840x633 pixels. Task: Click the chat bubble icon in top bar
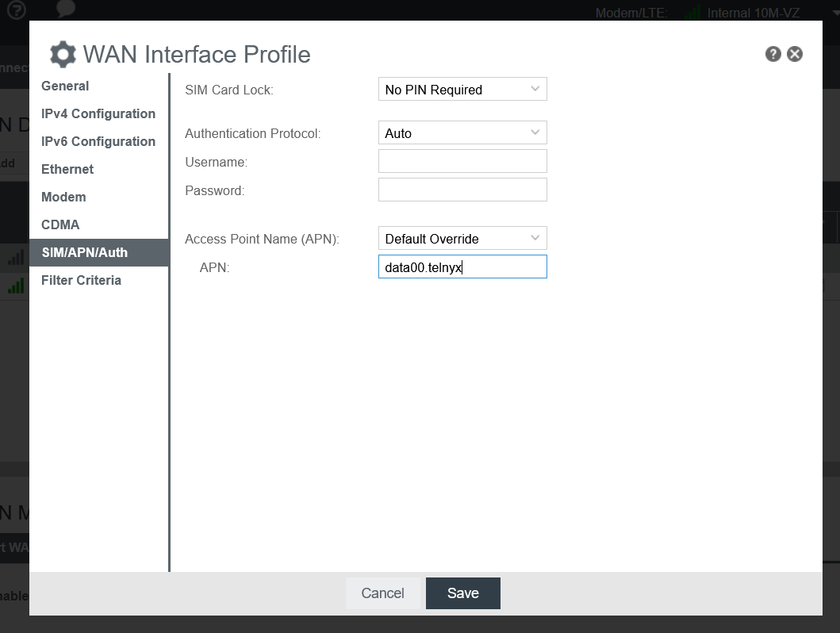(x=66, y=10)
